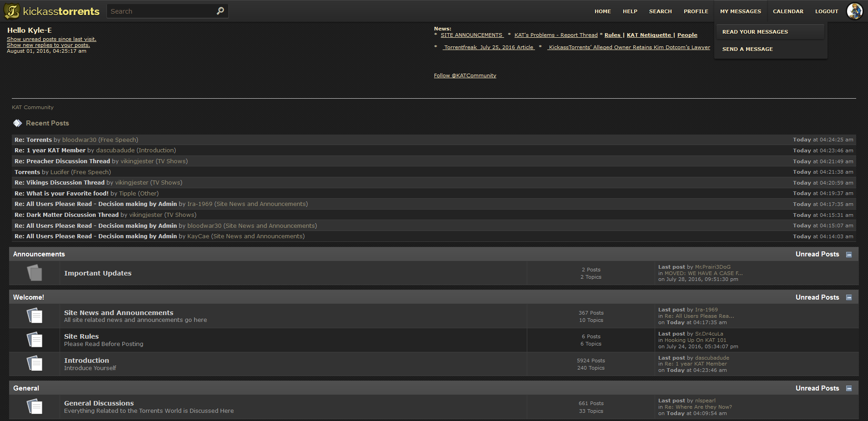
Task: Open the user avatar picture
Action: click(x=854, y=11)
